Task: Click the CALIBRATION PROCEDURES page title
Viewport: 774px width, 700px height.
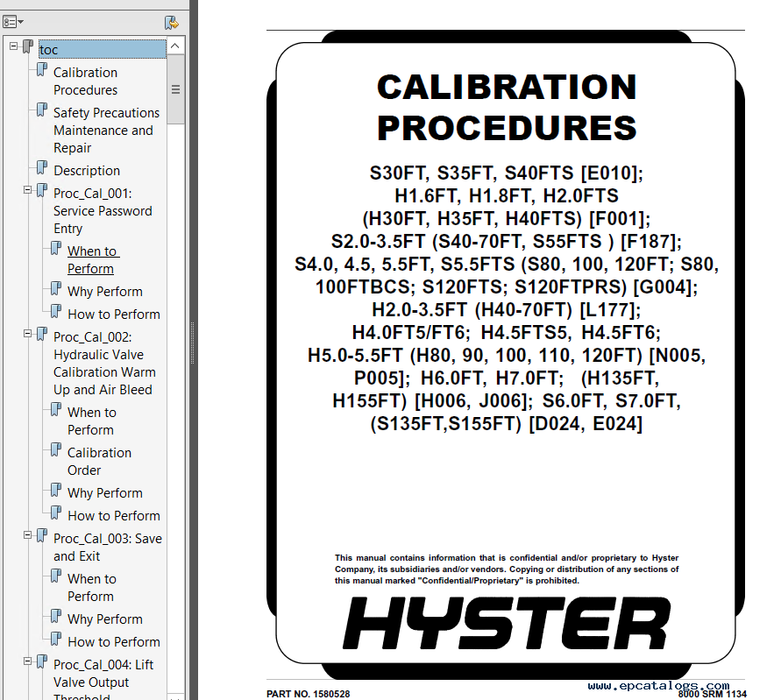Action: click(x=507, y=108)
